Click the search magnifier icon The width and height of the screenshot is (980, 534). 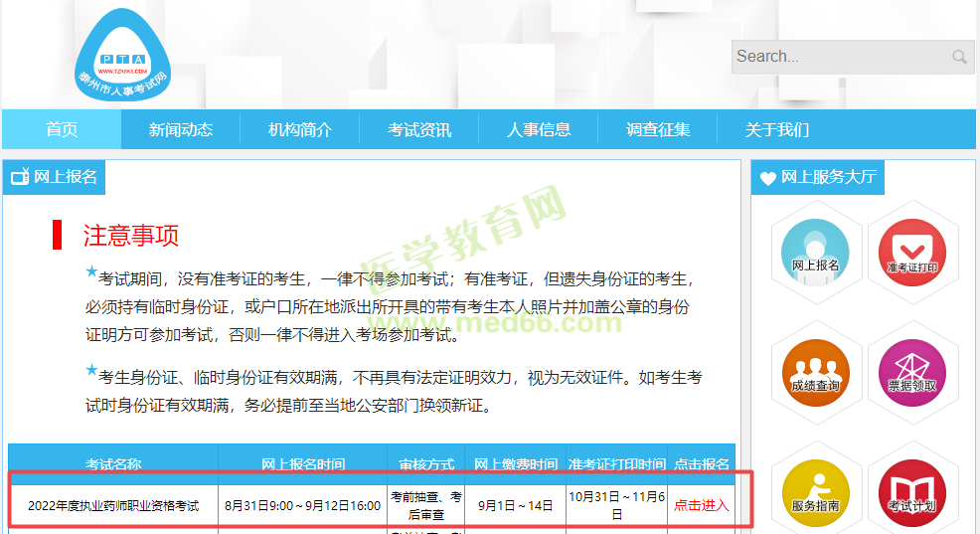tap(959, 57)
